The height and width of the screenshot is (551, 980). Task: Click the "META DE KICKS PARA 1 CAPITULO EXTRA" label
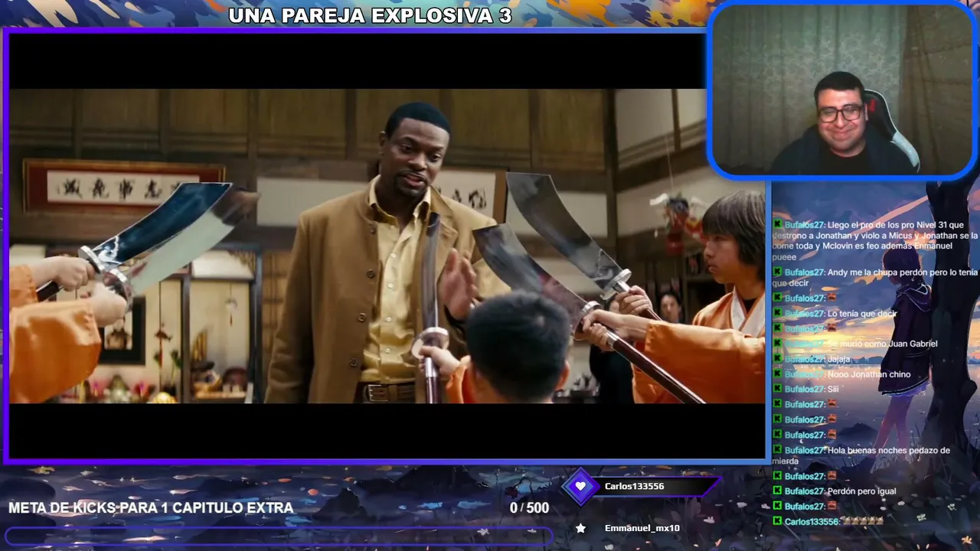point(151,507)
